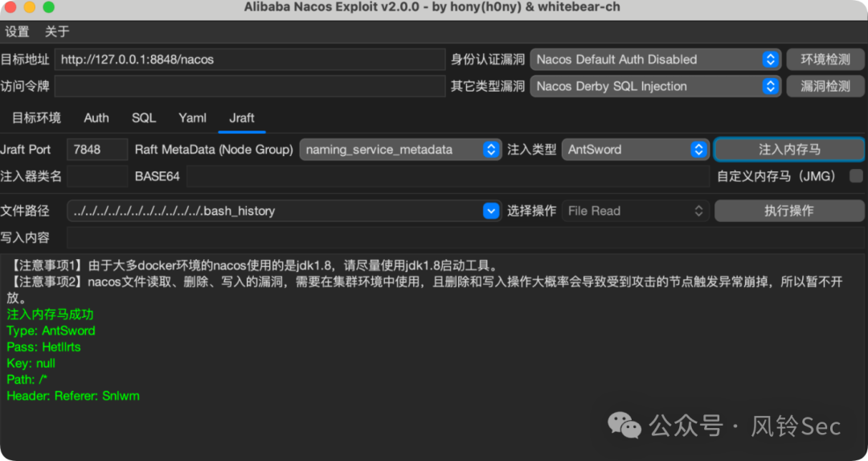Click the 写入内容 input field
Viewport: 868px width, 461px height.
coord(465,237)
